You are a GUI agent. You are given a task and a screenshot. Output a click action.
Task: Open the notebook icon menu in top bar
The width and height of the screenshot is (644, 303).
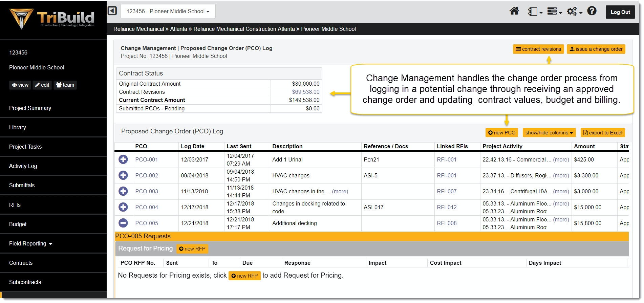point(535,12)
